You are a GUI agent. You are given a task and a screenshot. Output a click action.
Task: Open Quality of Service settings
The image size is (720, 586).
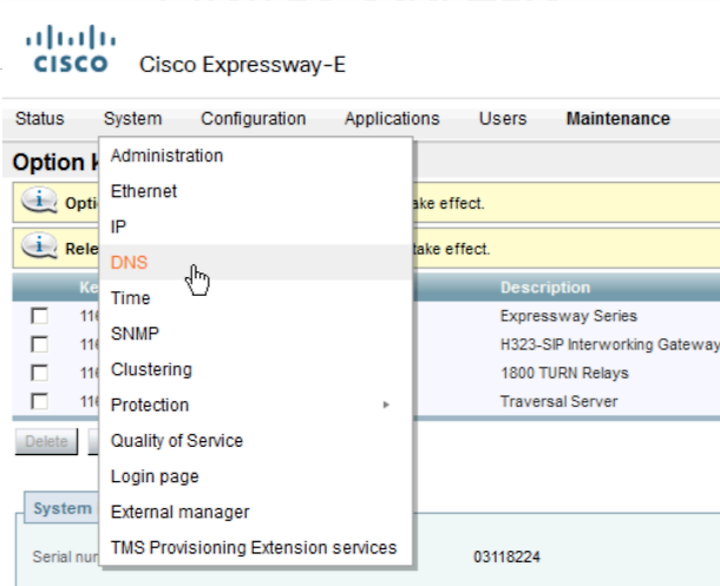pos(256,440)
